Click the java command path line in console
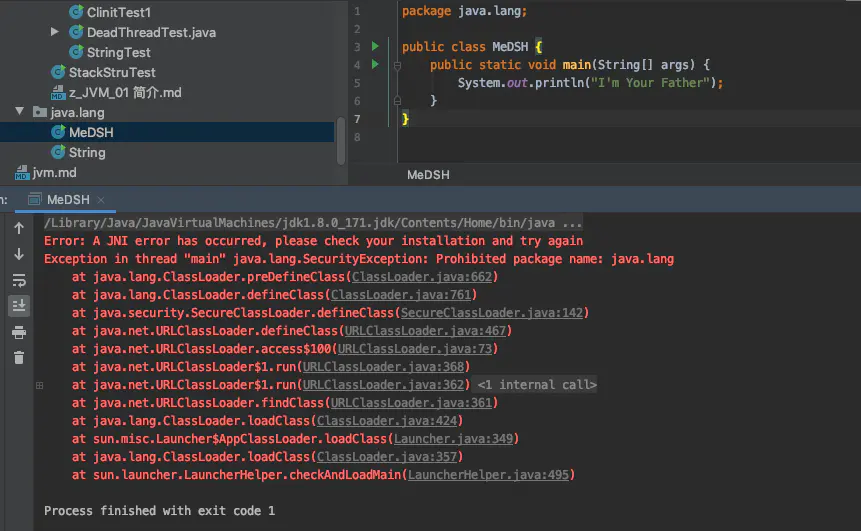This screenshot has width=861, height=531. tap(313, 223)
